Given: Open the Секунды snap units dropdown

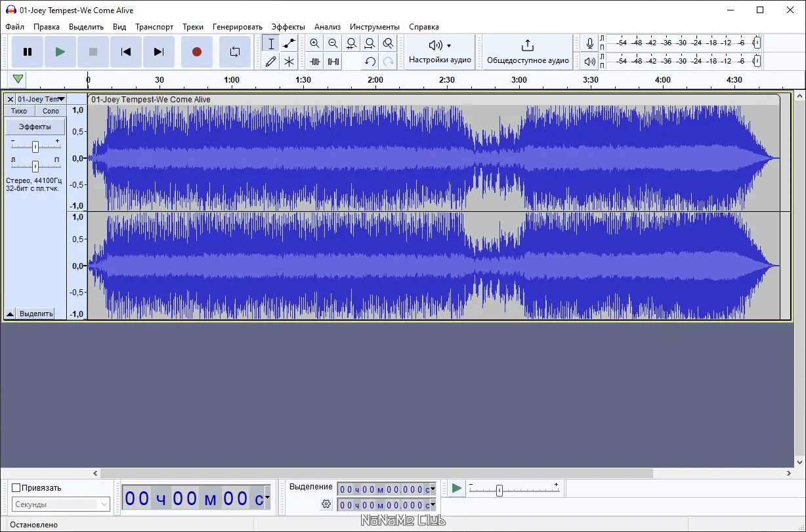Looking at the screenshot, I should coord(61,504).
